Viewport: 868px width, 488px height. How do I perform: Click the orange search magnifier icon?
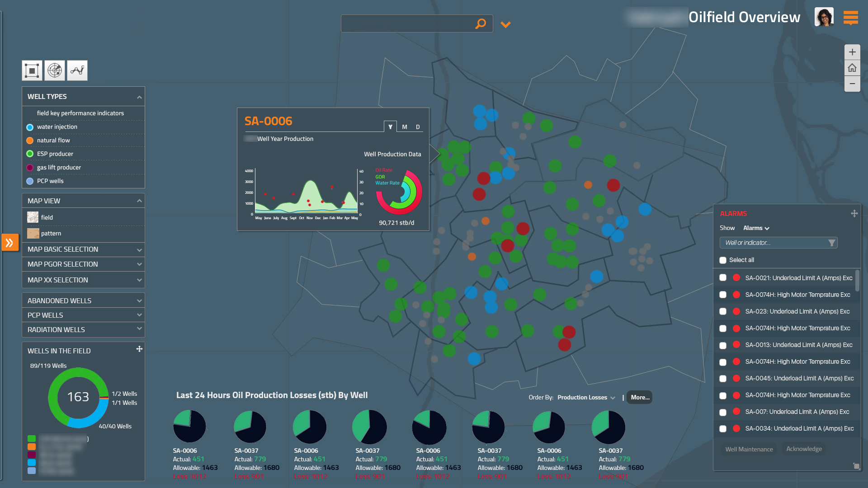click(481, 23)
